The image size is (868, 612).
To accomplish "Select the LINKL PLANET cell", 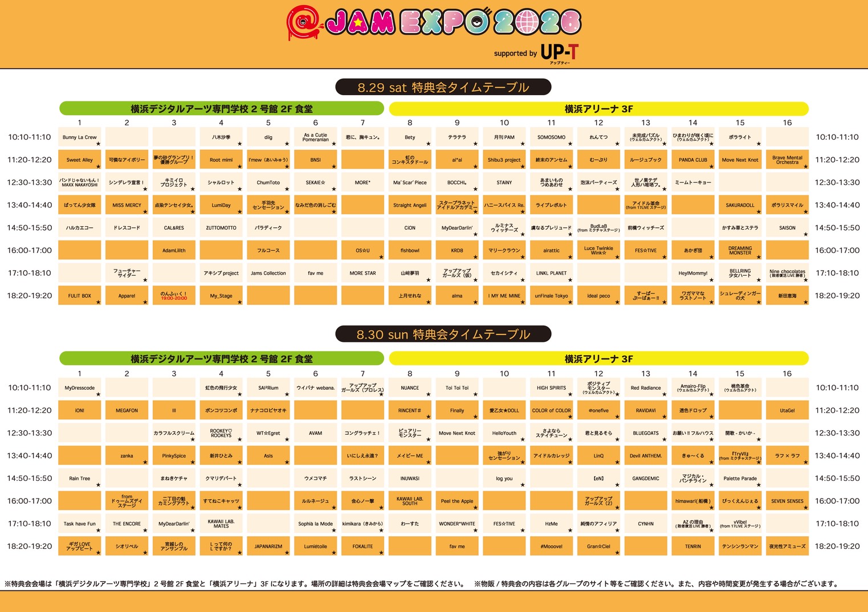I will pyautogui.click(x=552, y=273).
